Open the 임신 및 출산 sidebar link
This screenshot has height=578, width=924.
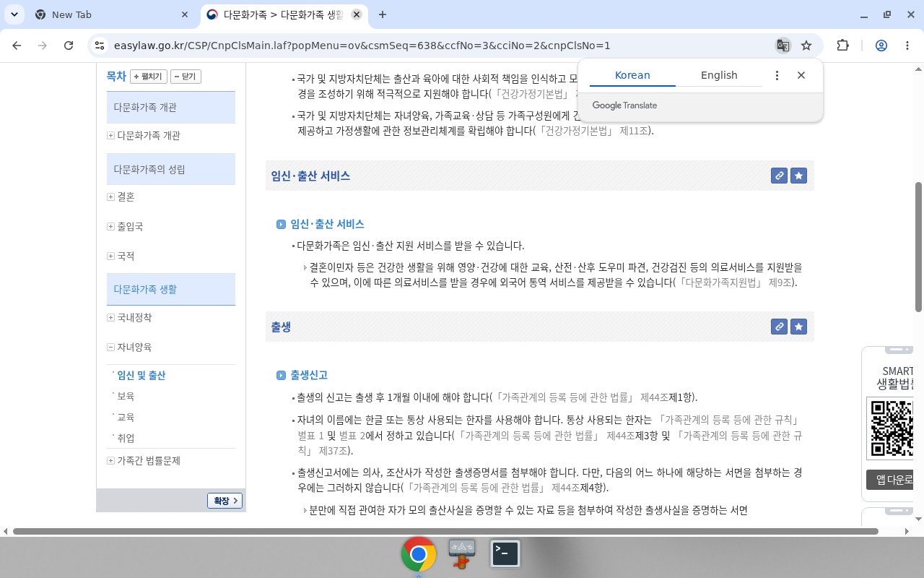click(141, 376)
